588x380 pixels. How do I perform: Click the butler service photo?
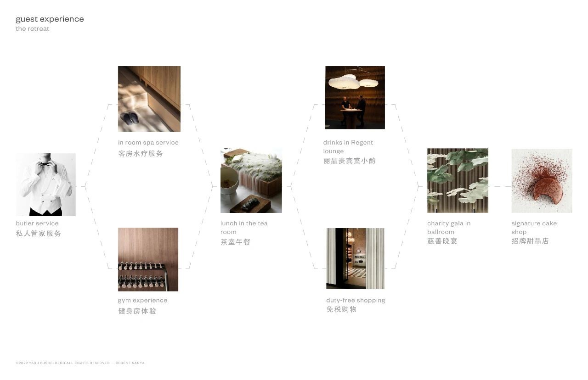(x=45, y=184)
